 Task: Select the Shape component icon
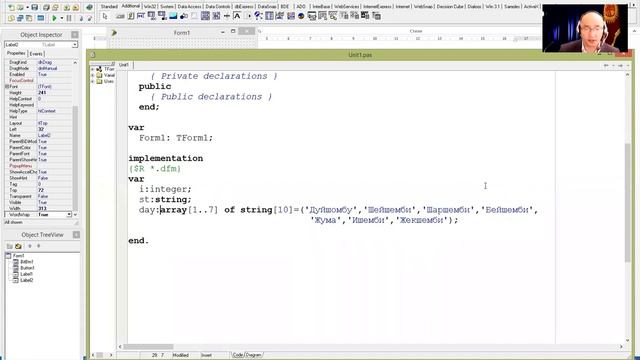[184, 16]
